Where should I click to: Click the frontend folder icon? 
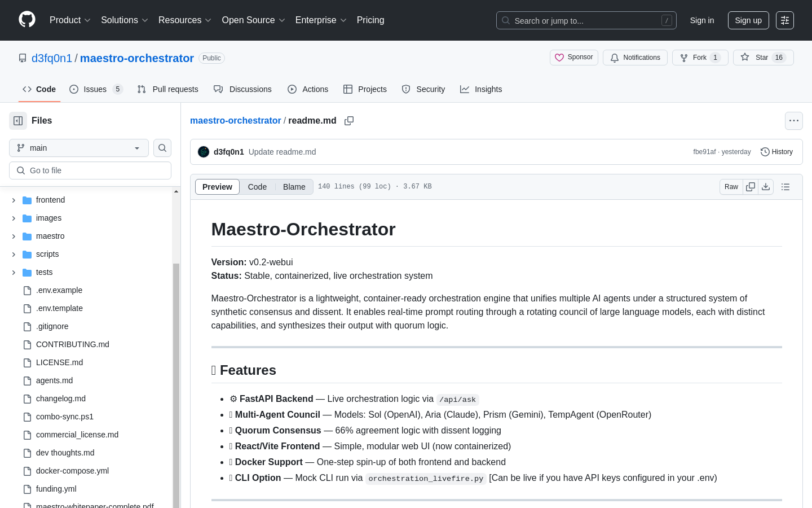click(x=27, y=200)
